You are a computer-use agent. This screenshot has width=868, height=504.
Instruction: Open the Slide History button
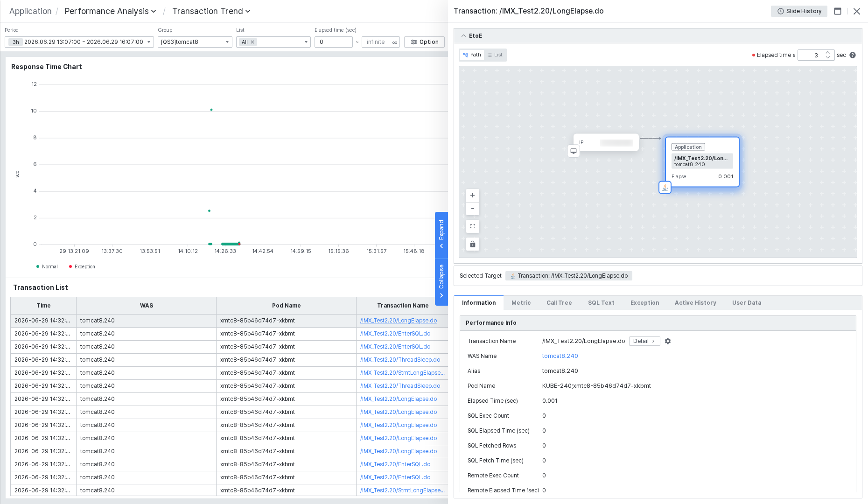pyautogui.click(x=799, y=11)
